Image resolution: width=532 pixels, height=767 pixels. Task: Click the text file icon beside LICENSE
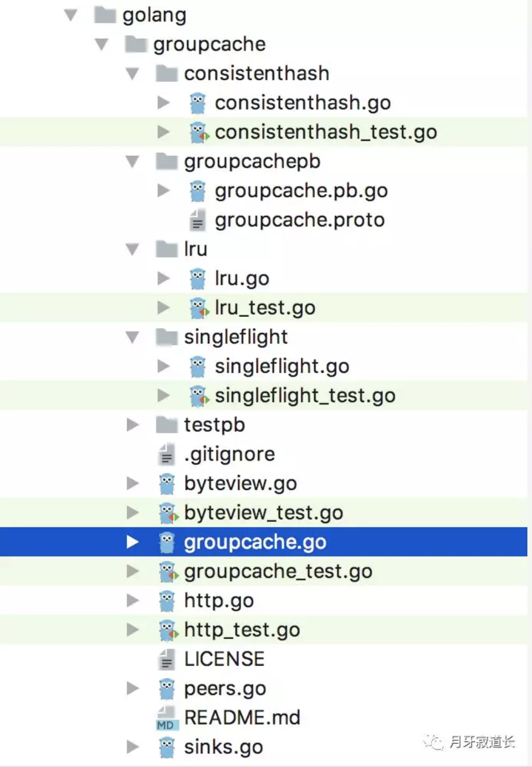coord(167,659)
